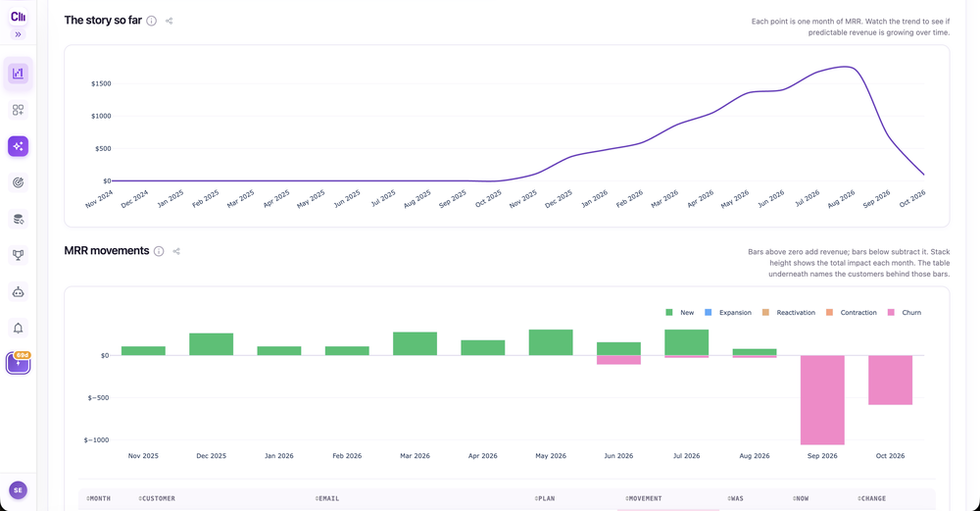
Task: Click the trial upgrade badge icon
Action: point(18,363)
